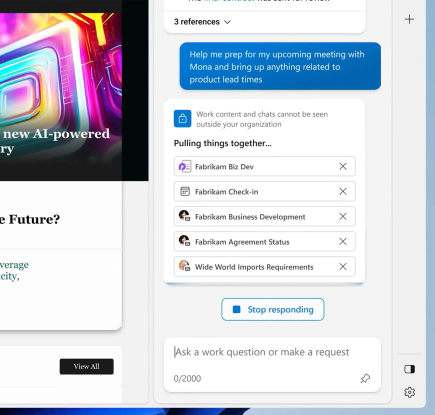Image resolution: width=435 pixels, height=415 pixels.
Task: Open the 'new AI-powered' article headline
Action: click(55, 141)
